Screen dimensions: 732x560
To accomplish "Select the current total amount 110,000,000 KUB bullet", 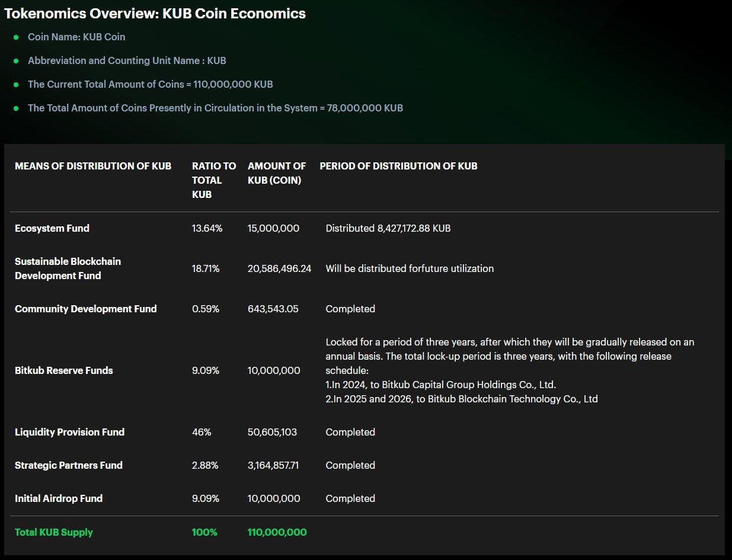I will (151, 84).
